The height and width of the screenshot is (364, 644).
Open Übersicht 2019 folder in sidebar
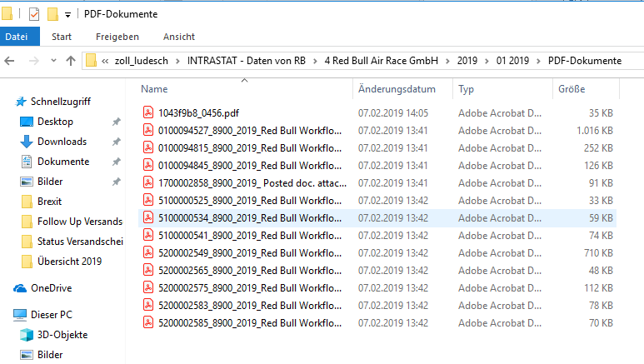[x=69, y=262]
